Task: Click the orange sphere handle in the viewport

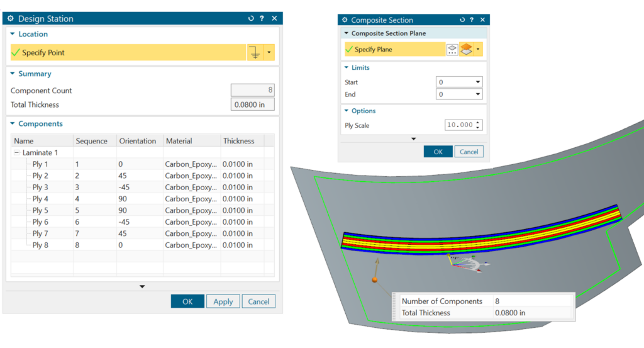Action: pyautogui.click(x=374, y=279)
